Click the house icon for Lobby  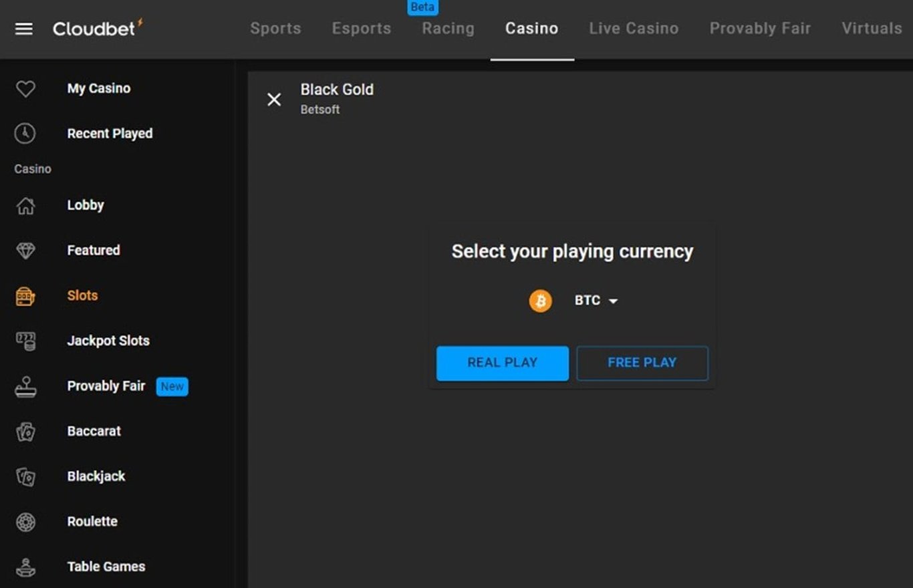click(25, 205)
